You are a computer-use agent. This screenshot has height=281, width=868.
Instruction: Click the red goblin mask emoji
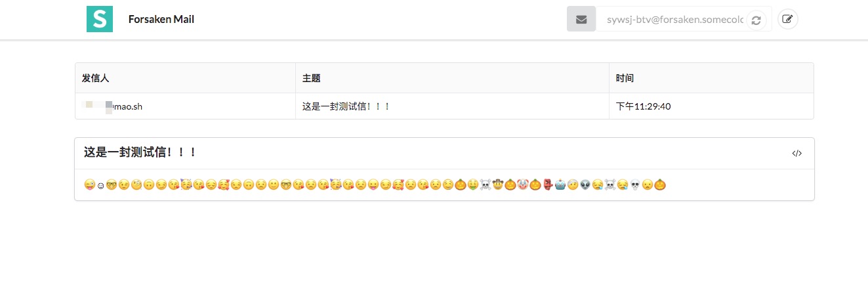click(x=547, y=185)
